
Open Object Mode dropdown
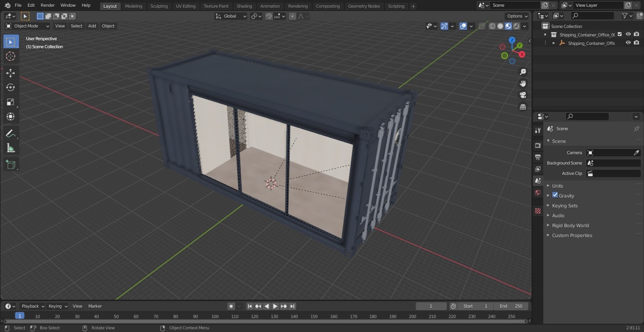[x=28, y=26]
